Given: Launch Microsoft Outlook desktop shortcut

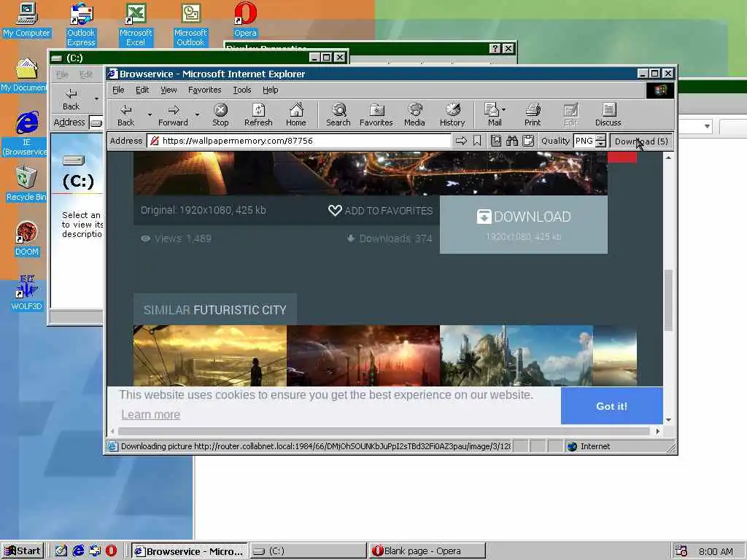Looking at the screenshot, I should click(x=190, y=24).
